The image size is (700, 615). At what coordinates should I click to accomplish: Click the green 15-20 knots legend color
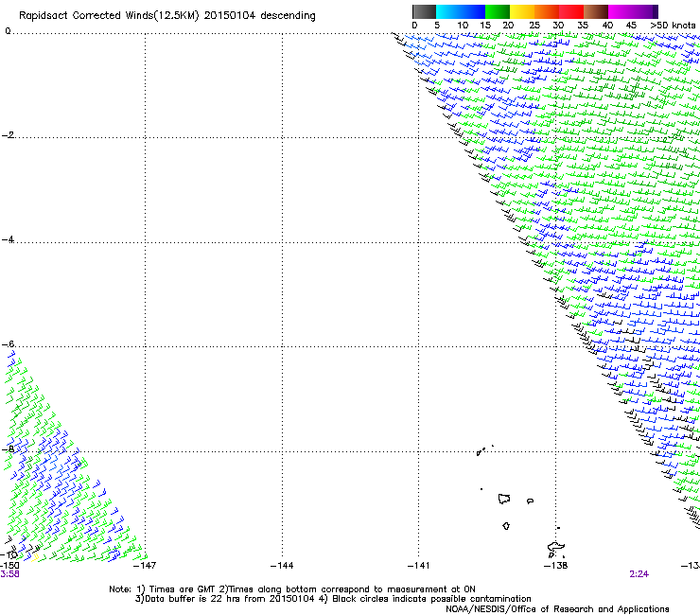tap(498, 11)
